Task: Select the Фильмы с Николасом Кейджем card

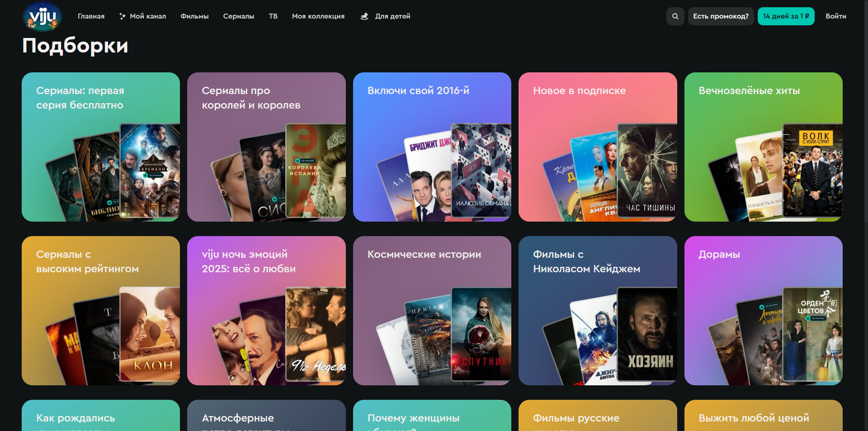Action: (x=597, y=310)
